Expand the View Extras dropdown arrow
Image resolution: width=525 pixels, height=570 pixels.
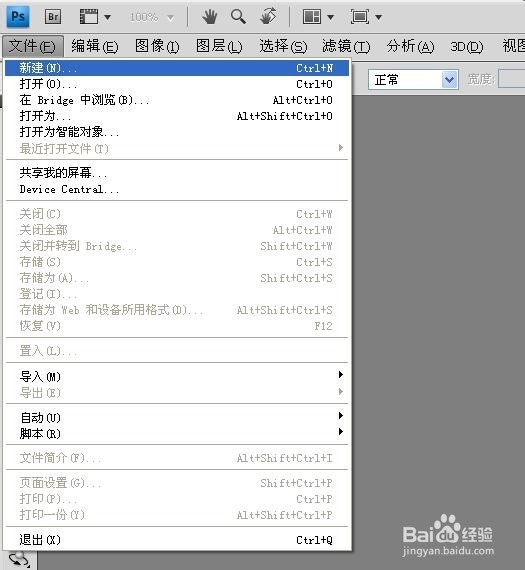(107, 17)
